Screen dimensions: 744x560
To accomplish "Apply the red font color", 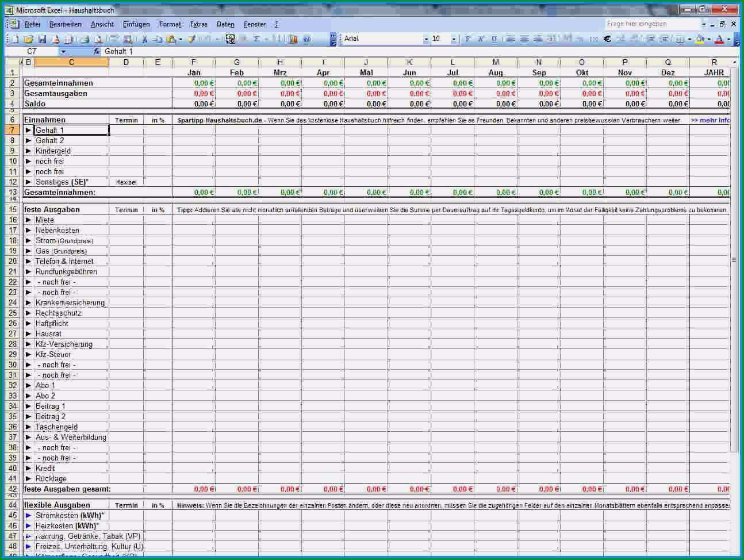I will click(x=719, y=39).
